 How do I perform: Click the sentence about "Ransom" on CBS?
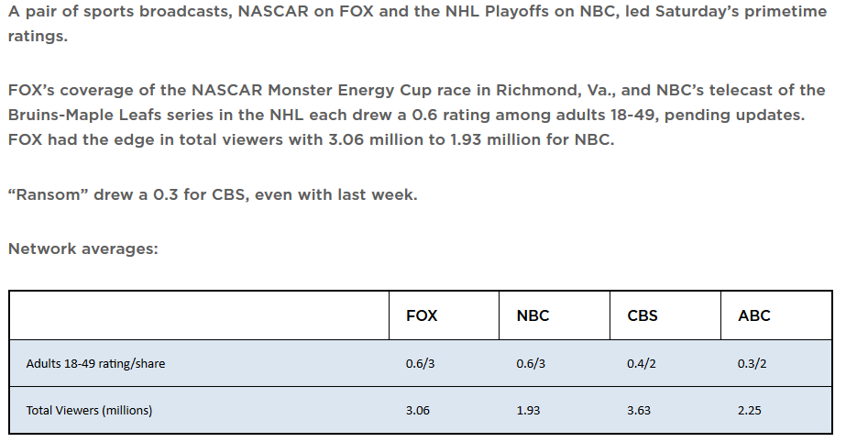pyautogui.click(x=212, y=195)
